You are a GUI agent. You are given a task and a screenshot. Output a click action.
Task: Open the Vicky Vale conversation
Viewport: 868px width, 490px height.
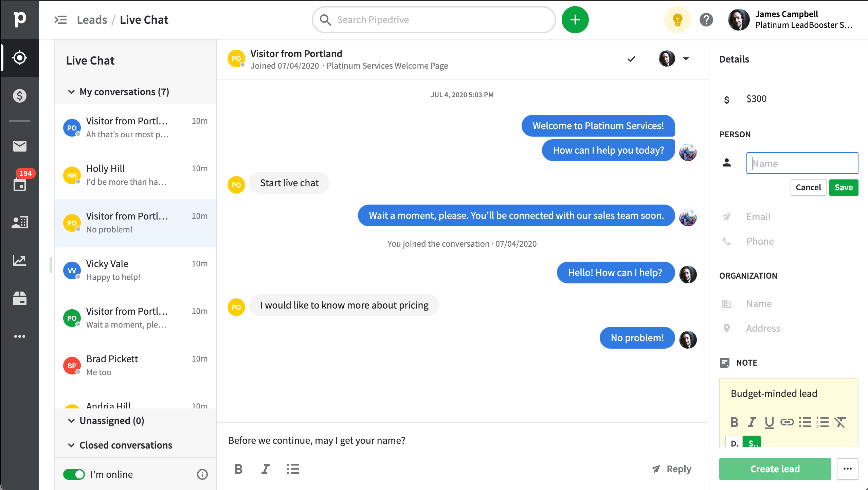(x=135, y=270)
